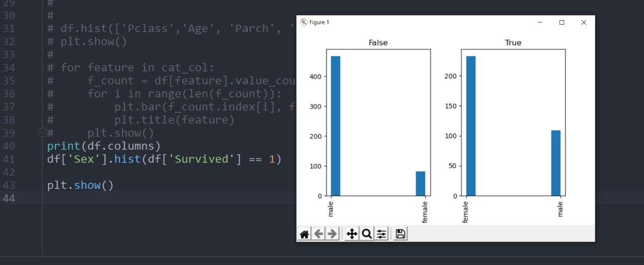Go forward to next view arrow
Image resolution: width=644 pixels, height=265 pixels.
coord(332,234)
